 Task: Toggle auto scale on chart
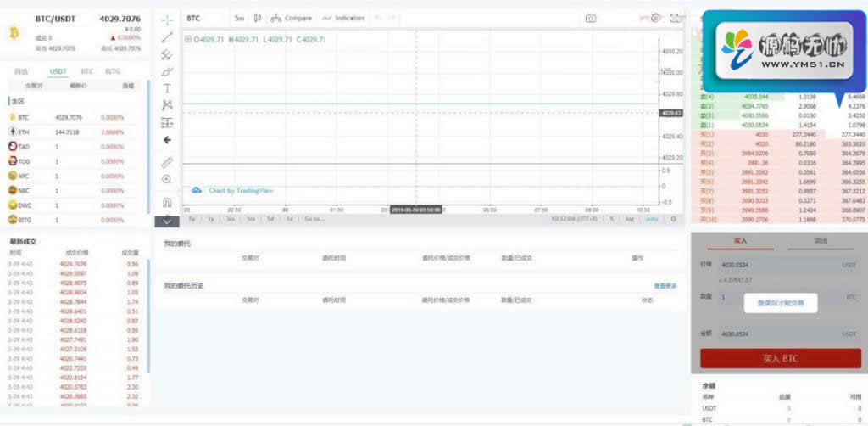pos(651,219)
